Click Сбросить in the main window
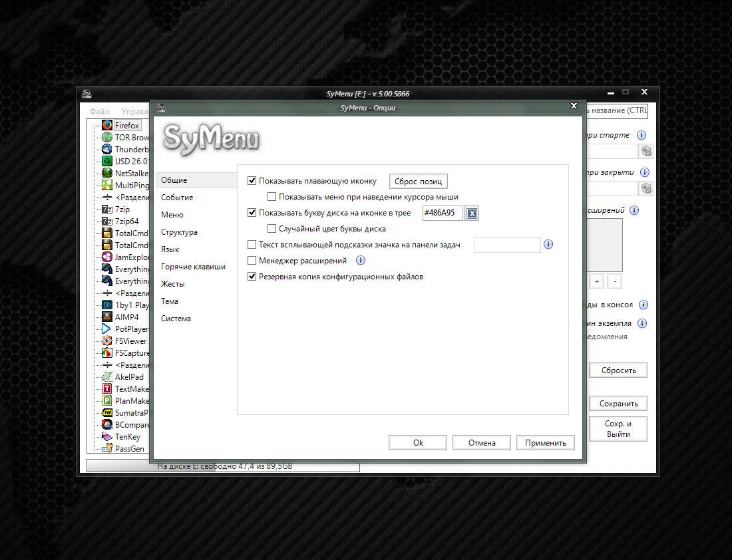 click(x=619, y=370)
